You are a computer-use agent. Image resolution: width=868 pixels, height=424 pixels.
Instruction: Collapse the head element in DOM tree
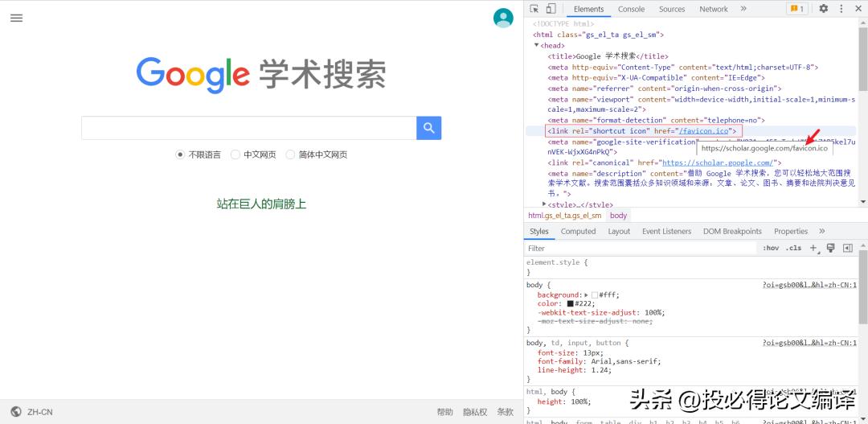(536, 45)
